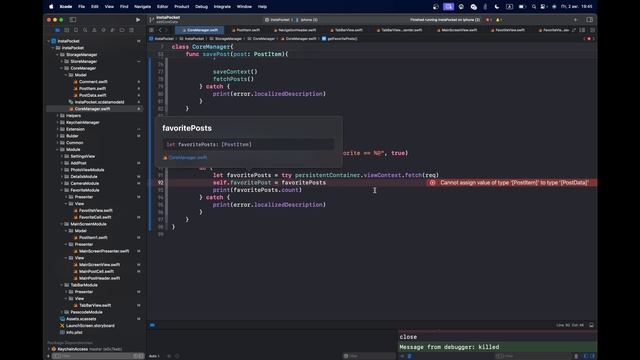
Task: Toggle the variables view pane button
Action: tap(586, 356)
